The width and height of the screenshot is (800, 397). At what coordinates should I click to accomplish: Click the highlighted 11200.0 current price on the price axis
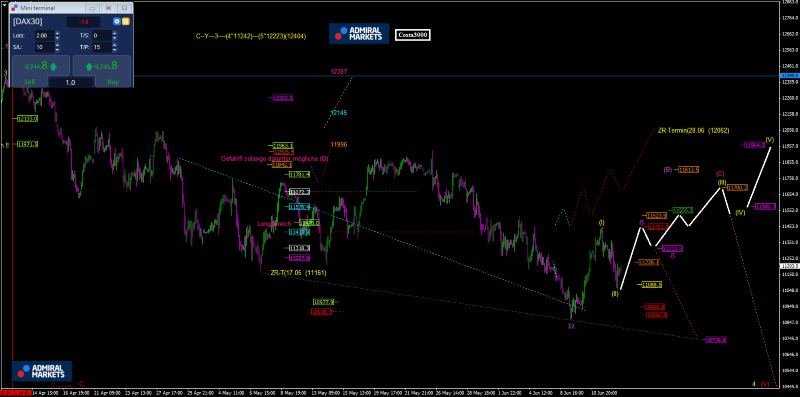point(790,266)
